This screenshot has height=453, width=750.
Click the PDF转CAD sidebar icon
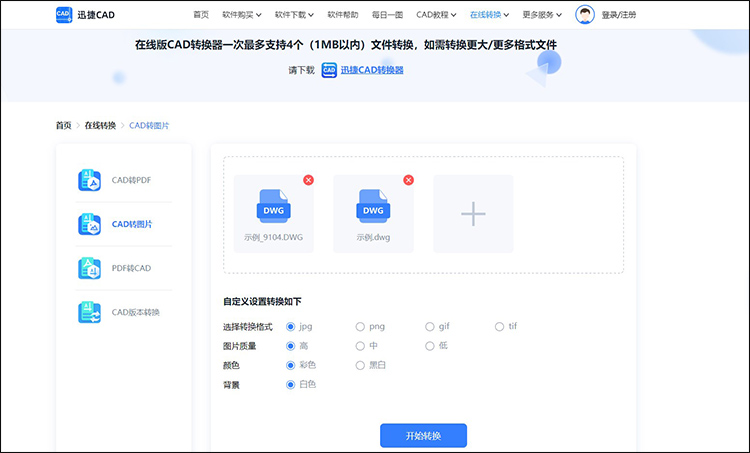[x=89, y=268]
